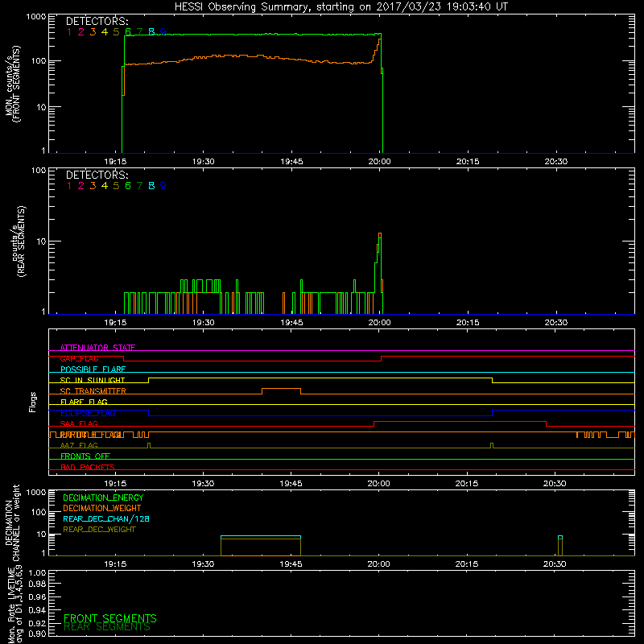This screenshot has width=644, height=644.
Task: Click the 20:00 tick label under front segments plot
Action: click(379, 162)
